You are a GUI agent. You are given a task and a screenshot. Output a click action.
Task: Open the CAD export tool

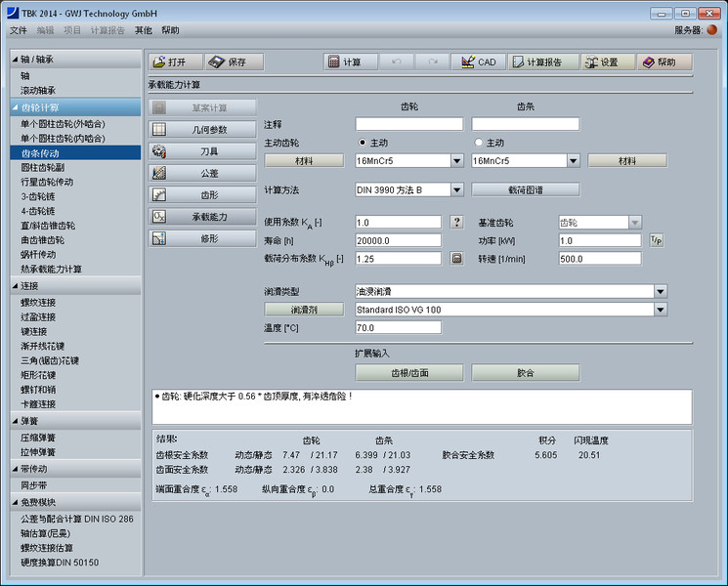(x=478, y=62)
